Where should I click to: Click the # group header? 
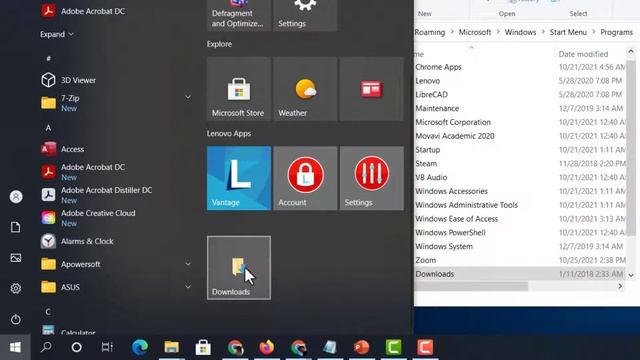pos(48,59)
